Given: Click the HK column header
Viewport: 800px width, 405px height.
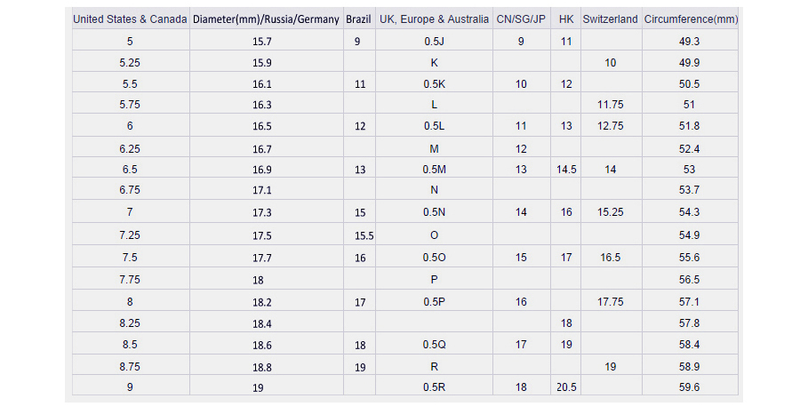Looking at the screenshot, I should click(567, 19).
